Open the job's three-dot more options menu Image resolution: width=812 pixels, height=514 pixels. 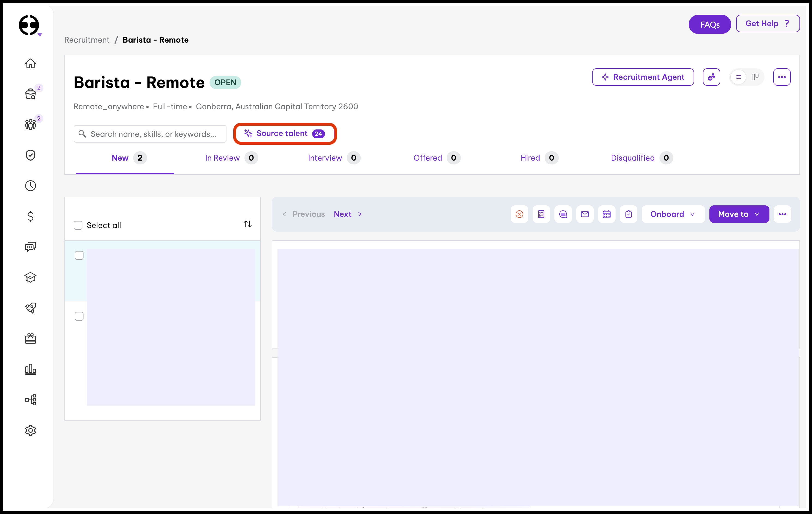782,77
